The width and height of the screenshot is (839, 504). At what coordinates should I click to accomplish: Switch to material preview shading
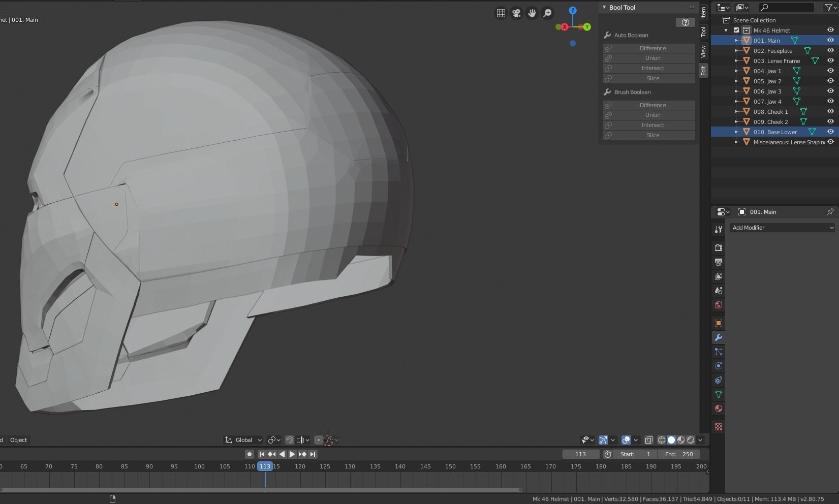coord(681,440)
